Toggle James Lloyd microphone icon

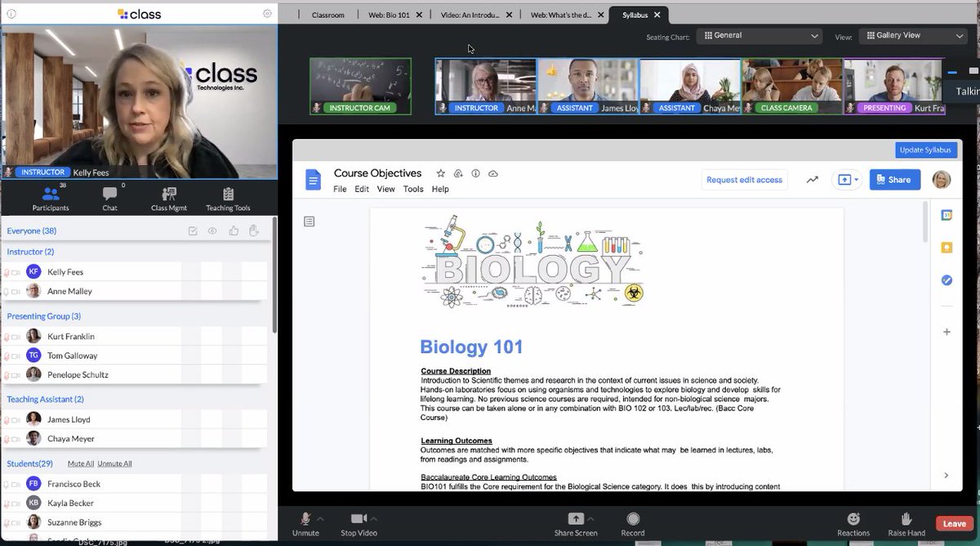coord(7,419)
